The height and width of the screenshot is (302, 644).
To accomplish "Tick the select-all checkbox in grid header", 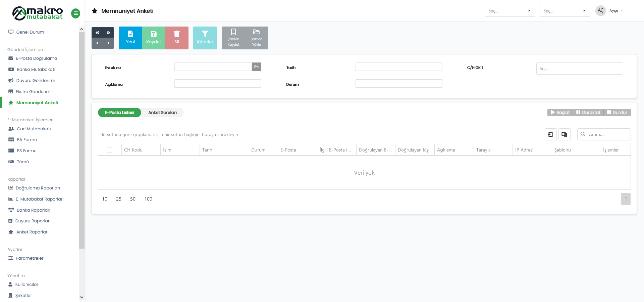I will pyautogui.click(x=110, y=150).
